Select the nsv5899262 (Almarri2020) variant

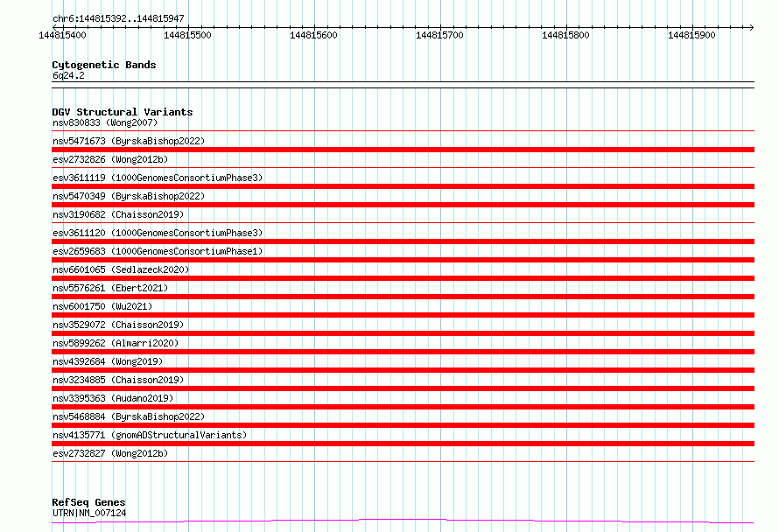403,352
